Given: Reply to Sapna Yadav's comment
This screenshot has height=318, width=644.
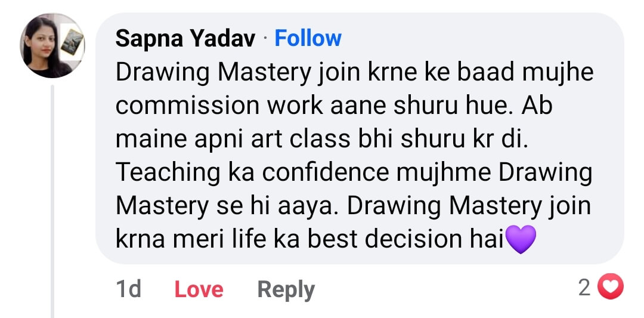Looking at the screenshot, I should point(286,289).
